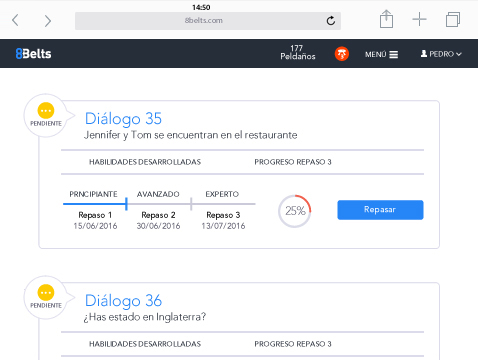Reload the page with the refresh icon
This screenshot has height=360, width=478.
click(x=331, y=21)
